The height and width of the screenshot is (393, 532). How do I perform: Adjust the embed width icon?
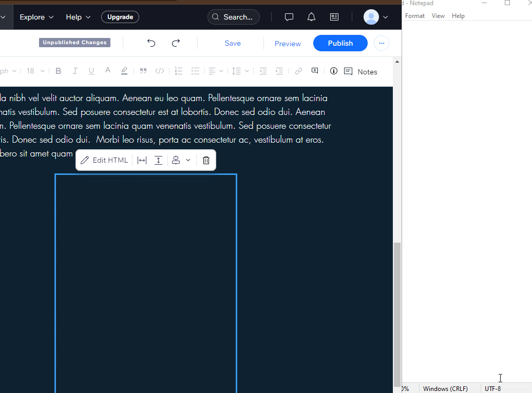[142, 160]
